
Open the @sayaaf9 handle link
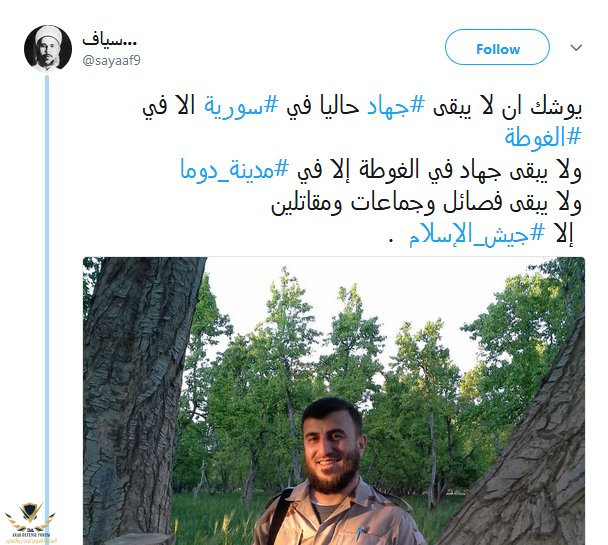pyautogui.click(x=111, y=60)
